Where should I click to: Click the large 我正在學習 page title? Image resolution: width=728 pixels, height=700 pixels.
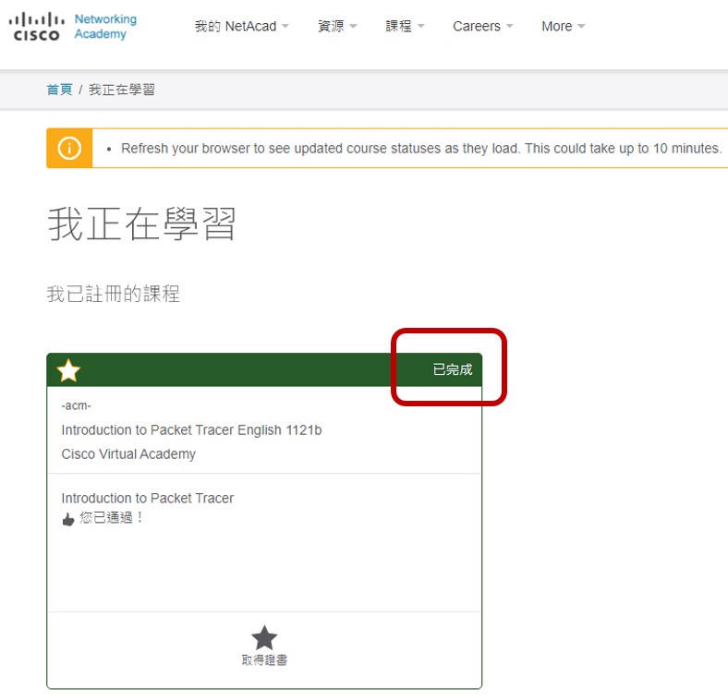(x=141, y=223)
